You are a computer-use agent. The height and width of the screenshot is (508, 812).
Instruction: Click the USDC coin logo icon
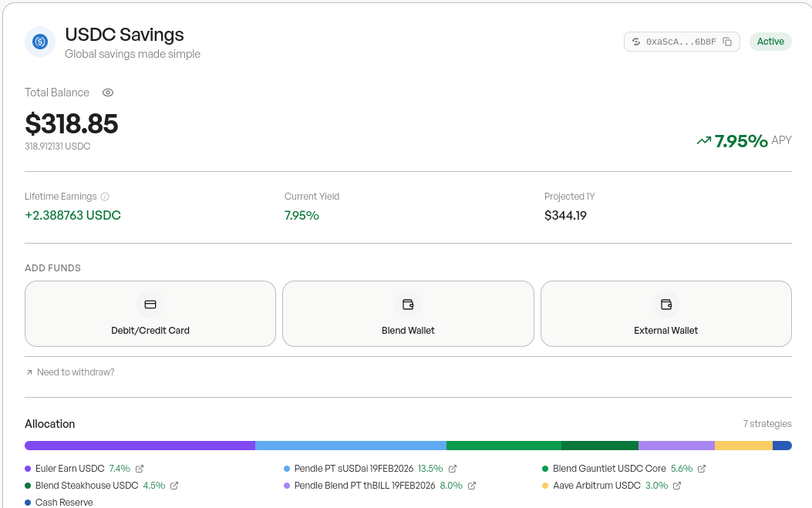pyautogui.click(x=40, y=42)
